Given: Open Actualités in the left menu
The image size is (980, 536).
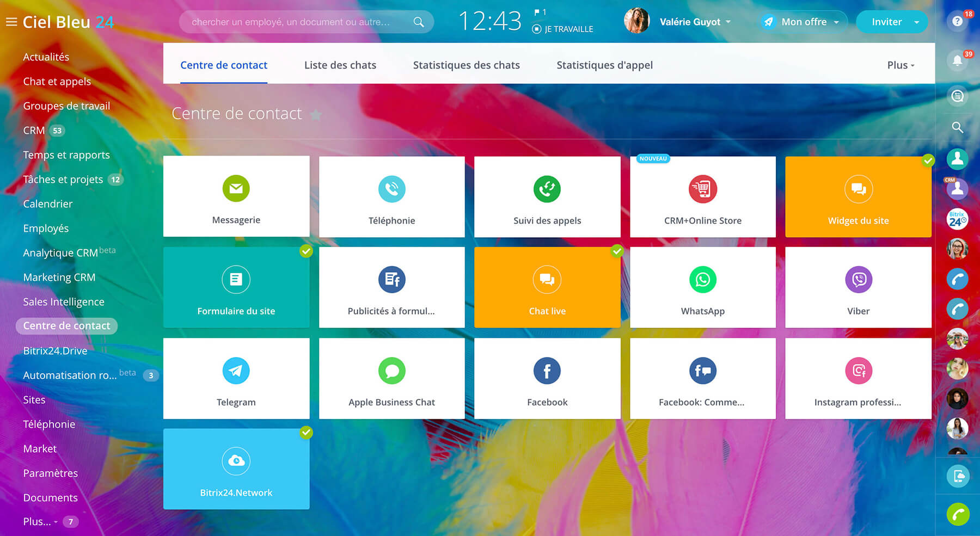Looking at the screenshot, I should pyautogui.click(x=46, y=57).
